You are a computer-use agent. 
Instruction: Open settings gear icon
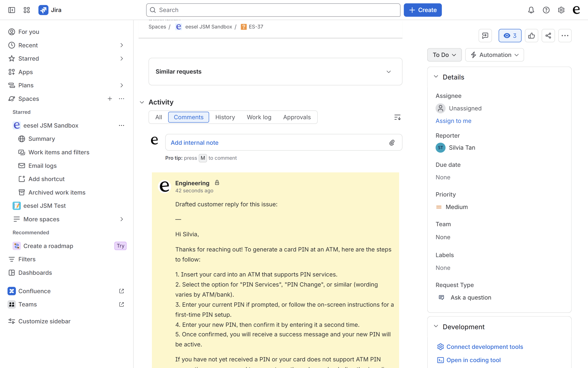coord(561,10)
